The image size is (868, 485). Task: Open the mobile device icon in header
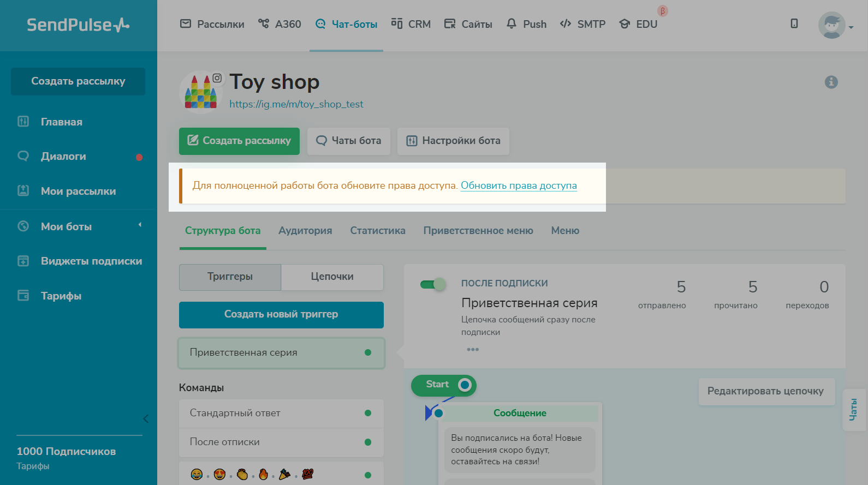click(794, 23)
